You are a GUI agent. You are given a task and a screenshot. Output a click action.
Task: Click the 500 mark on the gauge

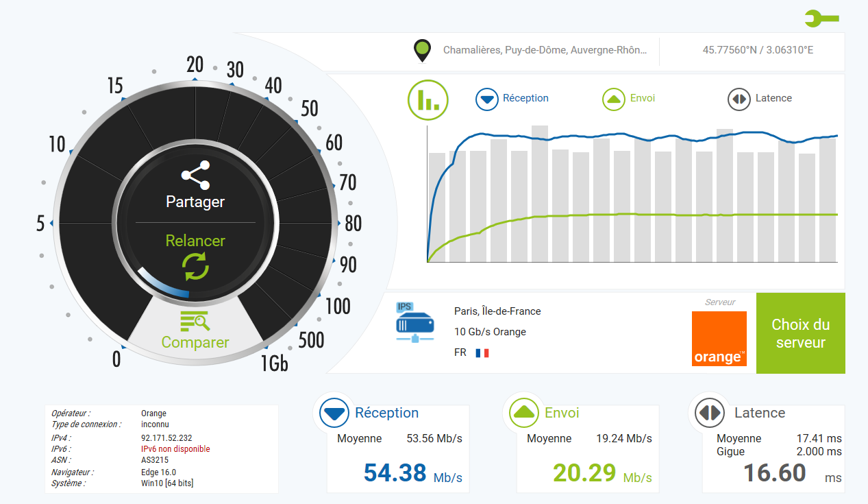coord(311,339)
